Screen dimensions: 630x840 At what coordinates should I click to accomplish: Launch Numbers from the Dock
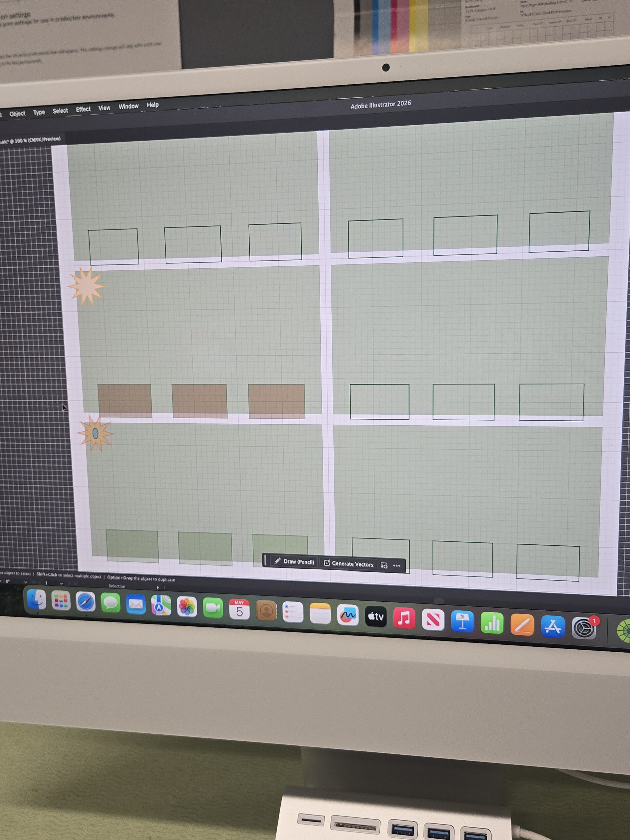coord(492,623)
